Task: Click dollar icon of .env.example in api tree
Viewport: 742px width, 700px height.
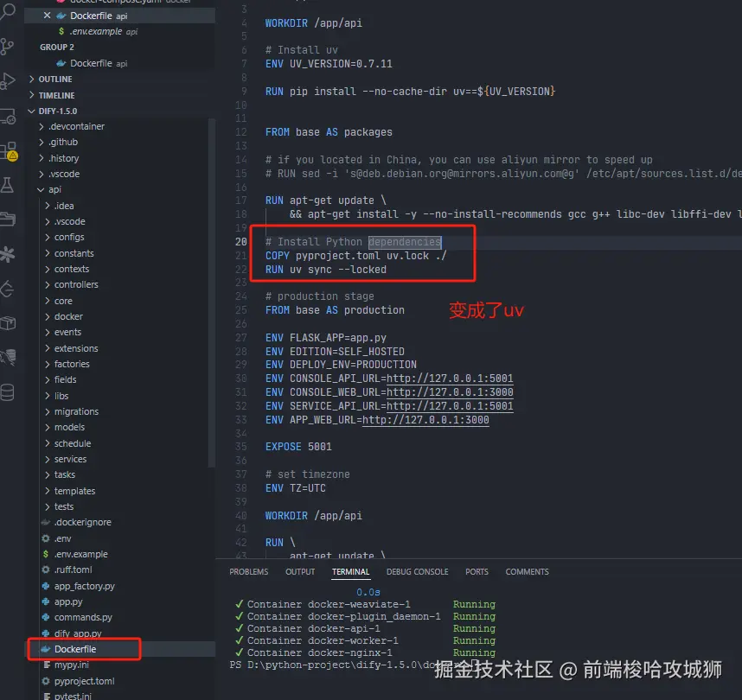Action: [46, 554]
